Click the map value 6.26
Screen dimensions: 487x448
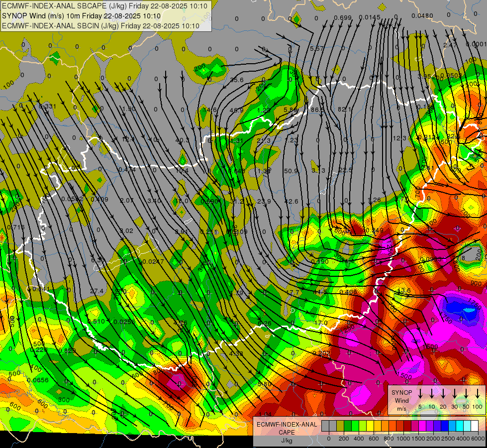(x=264, y=324)
